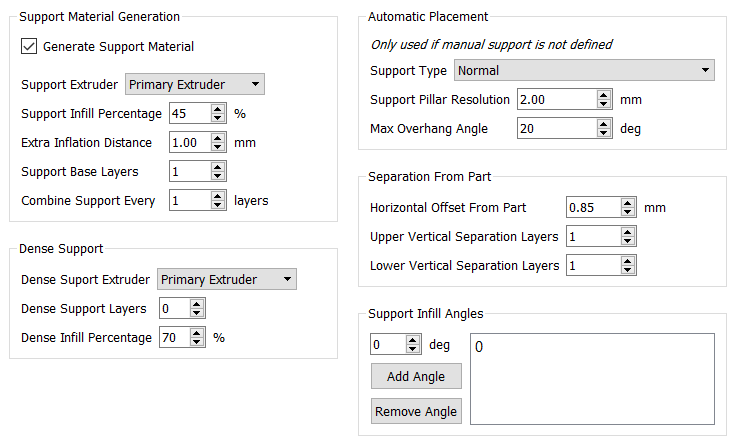Toggle Generate Support Material checkbox
Image resolution: width=742 pixels, height=445 pixels.
(x=29, y=46)
